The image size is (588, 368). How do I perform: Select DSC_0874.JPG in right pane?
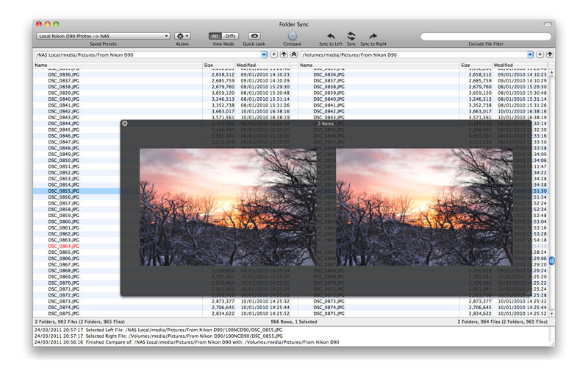[x=329, y=308]
